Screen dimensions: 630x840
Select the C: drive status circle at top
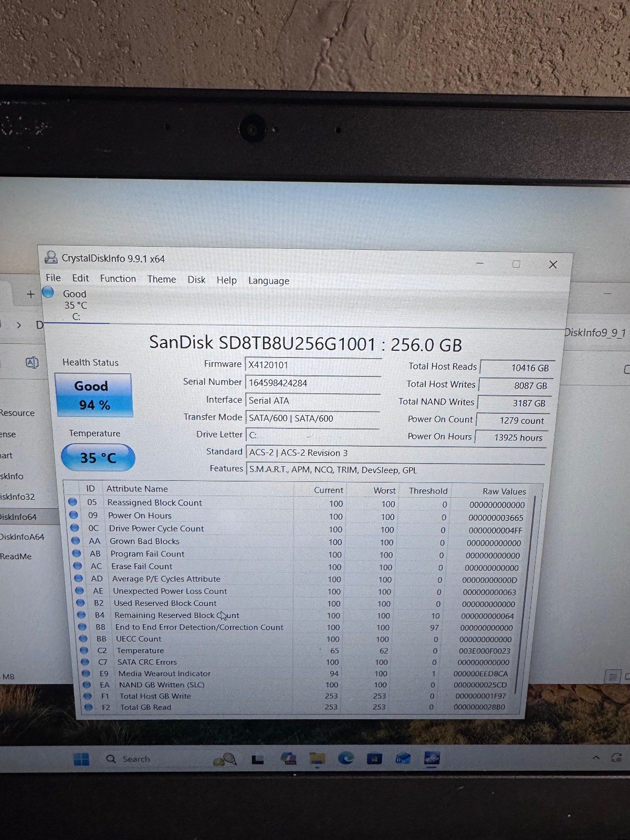coord(48,292)
